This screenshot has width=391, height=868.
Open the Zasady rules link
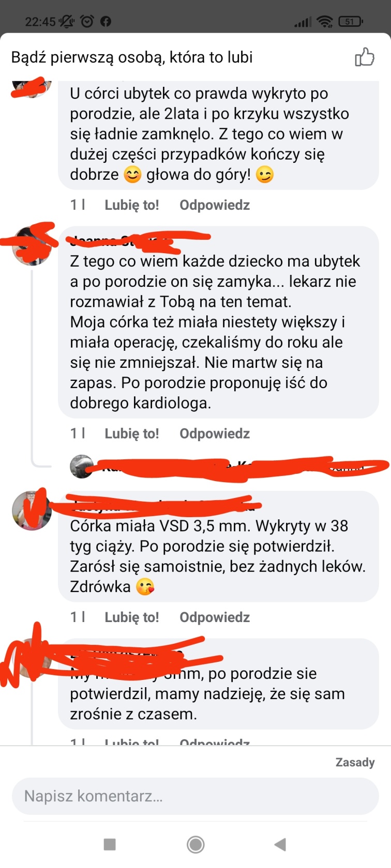point(355,762)
